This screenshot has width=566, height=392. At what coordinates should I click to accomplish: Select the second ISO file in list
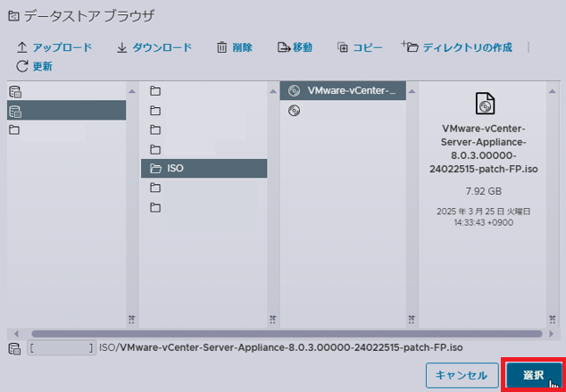point(295,111)
